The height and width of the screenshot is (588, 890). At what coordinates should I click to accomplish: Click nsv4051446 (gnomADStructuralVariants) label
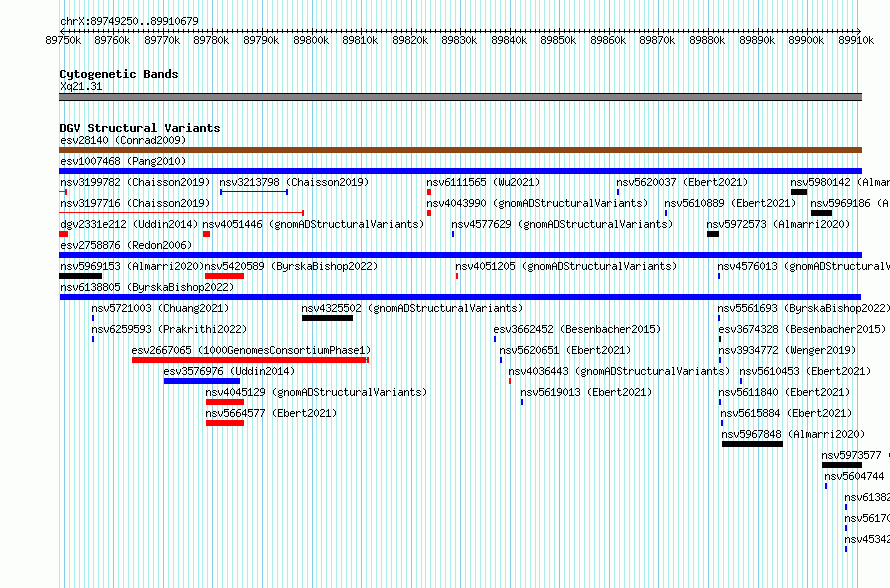[313, 224]
